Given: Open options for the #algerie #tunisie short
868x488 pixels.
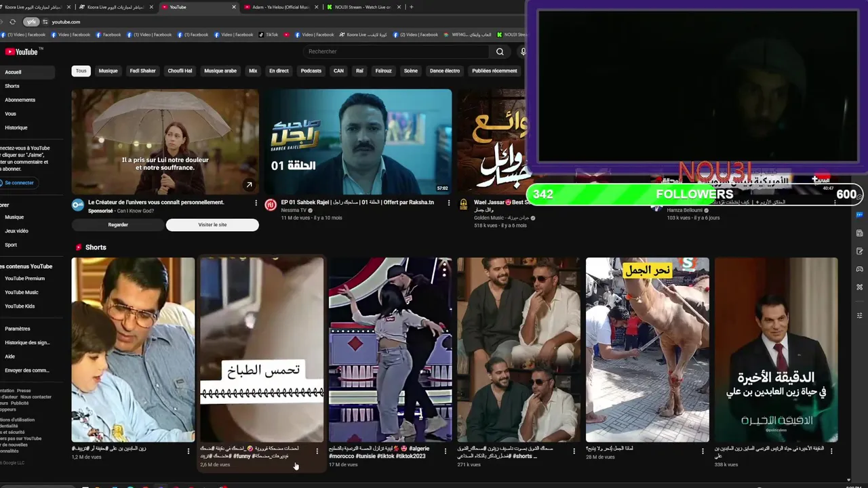Looking at the screenshot, I should (x=446, y=451).
